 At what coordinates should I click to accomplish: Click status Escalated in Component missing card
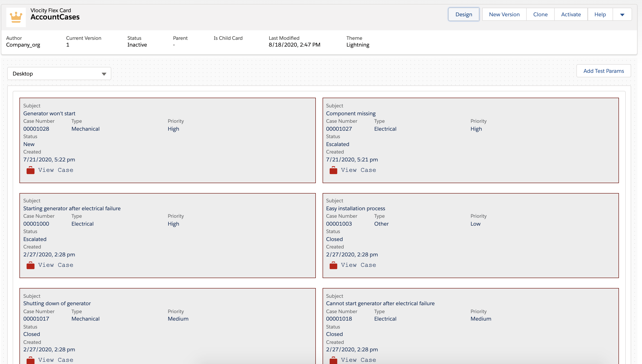point(338,144)
